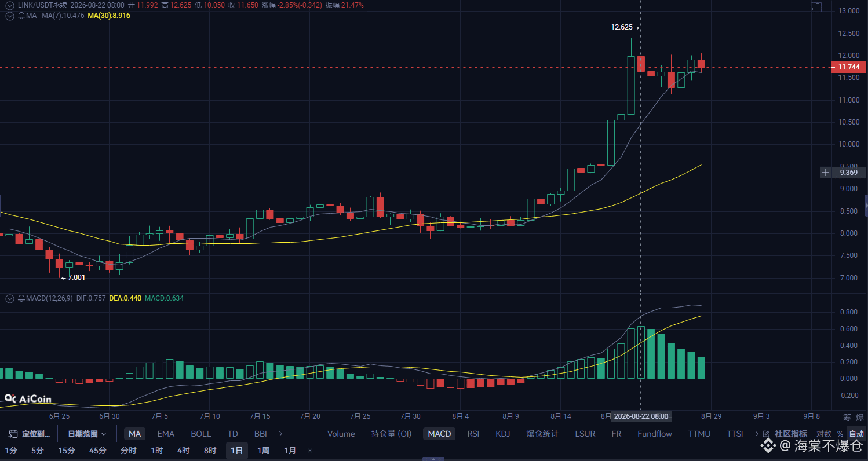Toggle the TD main indicator

(x=232, y=434)
